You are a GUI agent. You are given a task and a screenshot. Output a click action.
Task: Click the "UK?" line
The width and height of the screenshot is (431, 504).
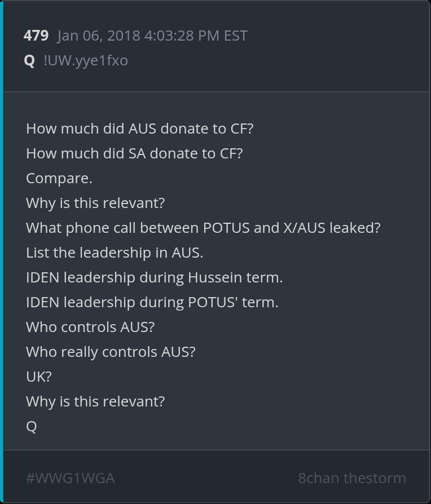coord(38,377)
